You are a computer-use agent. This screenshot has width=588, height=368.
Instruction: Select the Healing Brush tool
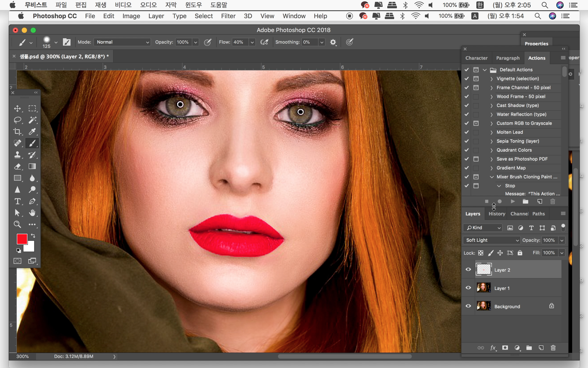[17, 143]
